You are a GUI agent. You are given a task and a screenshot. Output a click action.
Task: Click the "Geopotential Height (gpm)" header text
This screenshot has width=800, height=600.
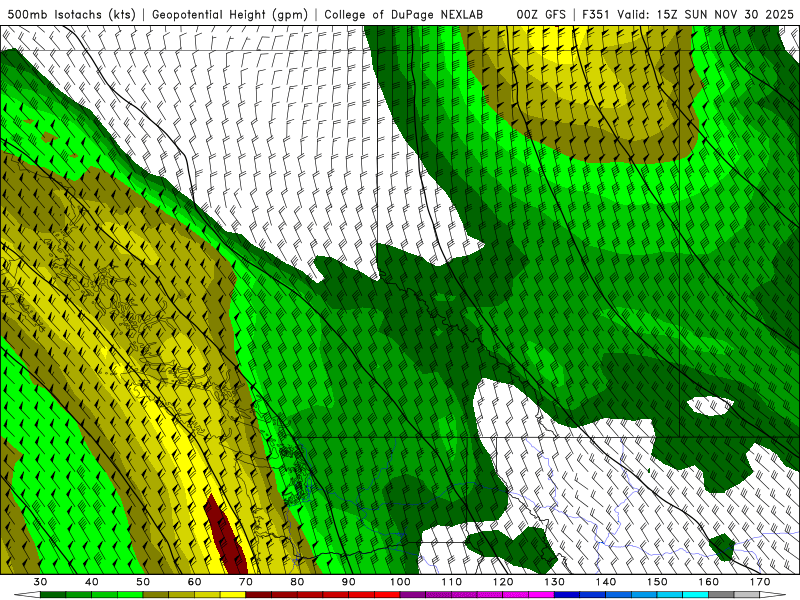coord(230,15)
